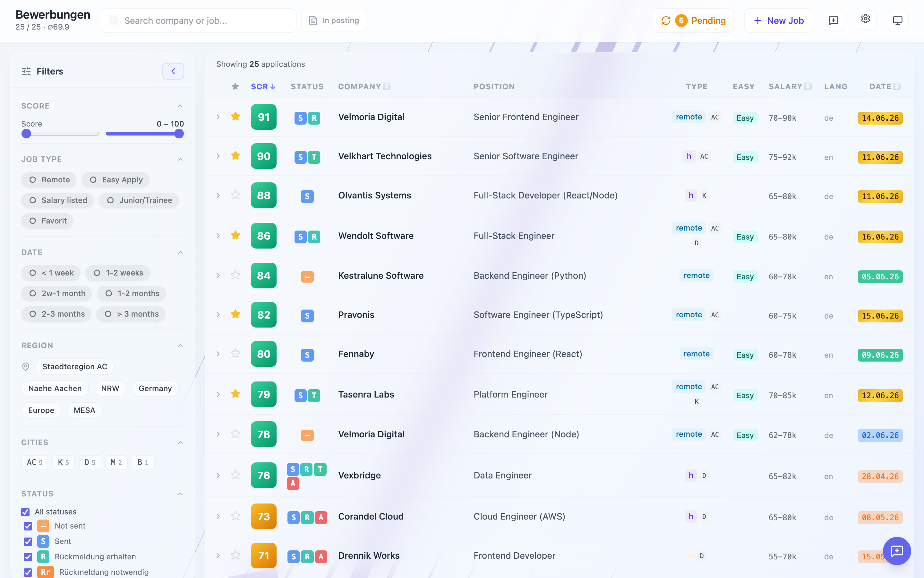Star the Kestralune Software application

(235, 275)
